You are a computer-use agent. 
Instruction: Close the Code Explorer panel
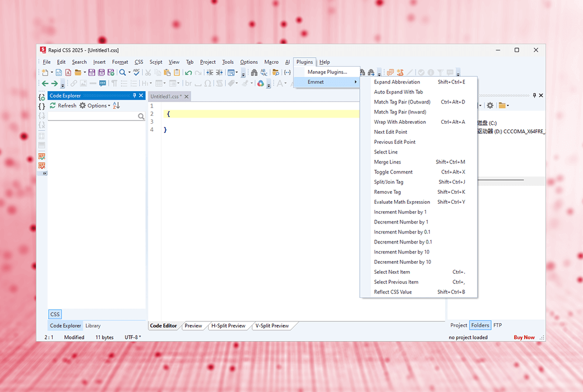click(141, 96)
